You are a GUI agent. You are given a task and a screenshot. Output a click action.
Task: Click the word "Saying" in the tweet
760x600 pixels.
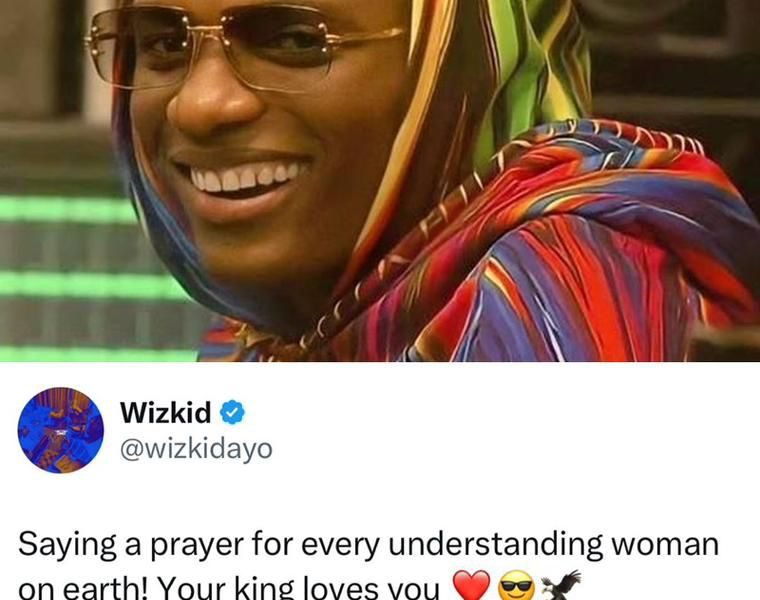click(x=67, y=545)
